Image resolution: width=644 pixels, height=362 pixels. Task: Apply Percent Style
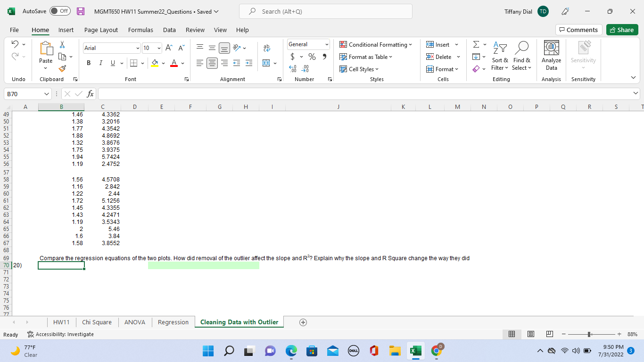(x=312, y=57)
